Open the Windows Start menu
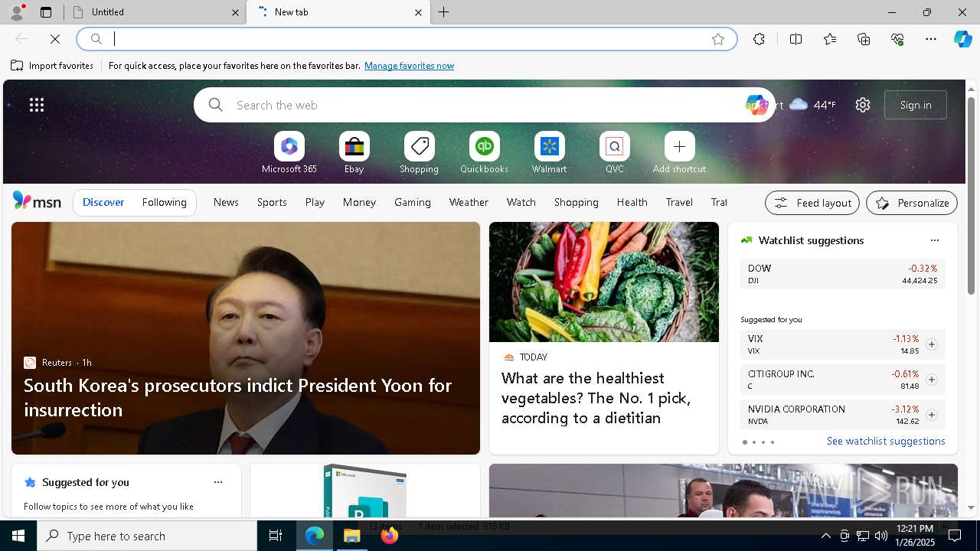Image resolution: width=980 pixels, height=551 pixels. coord(18,536)
